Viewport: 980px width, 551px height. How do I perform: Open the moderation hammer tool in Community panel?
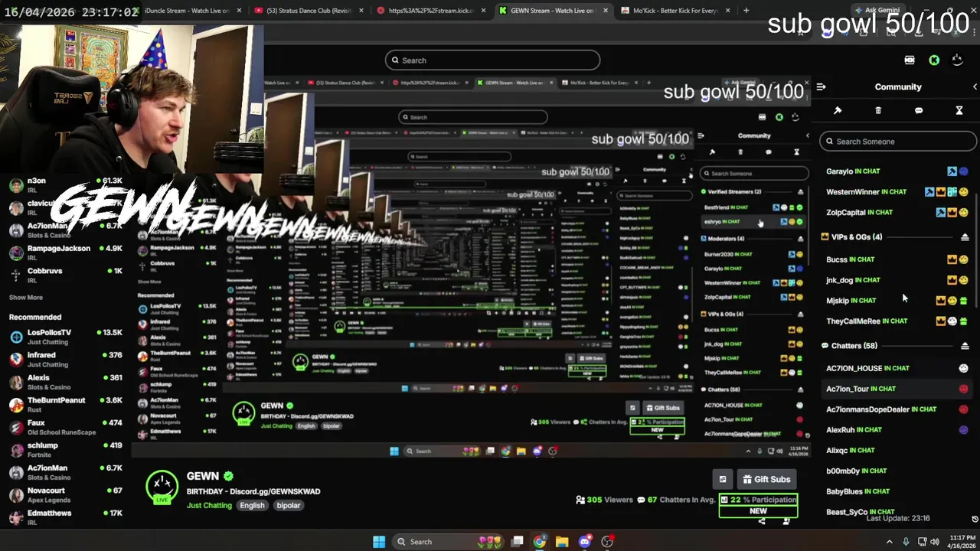[838, 110]
